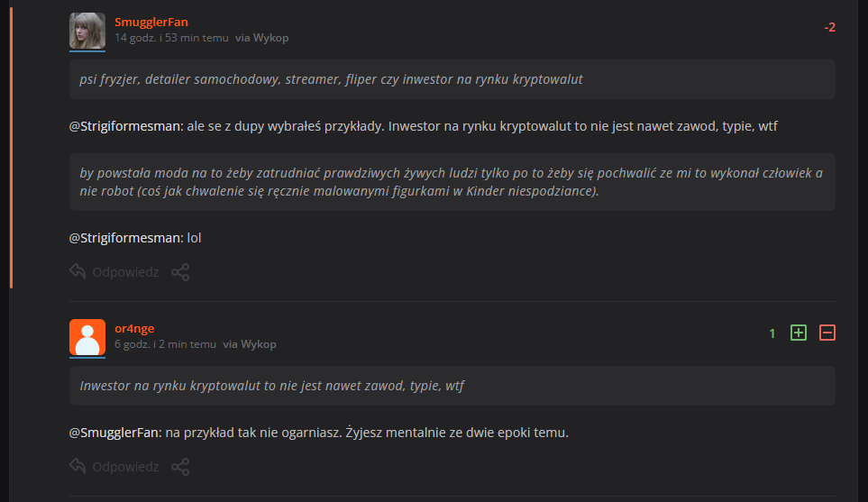Reply to SmugglerFan's comment via Odpowiedz
The image size is (868, 502).
[114, 271]
